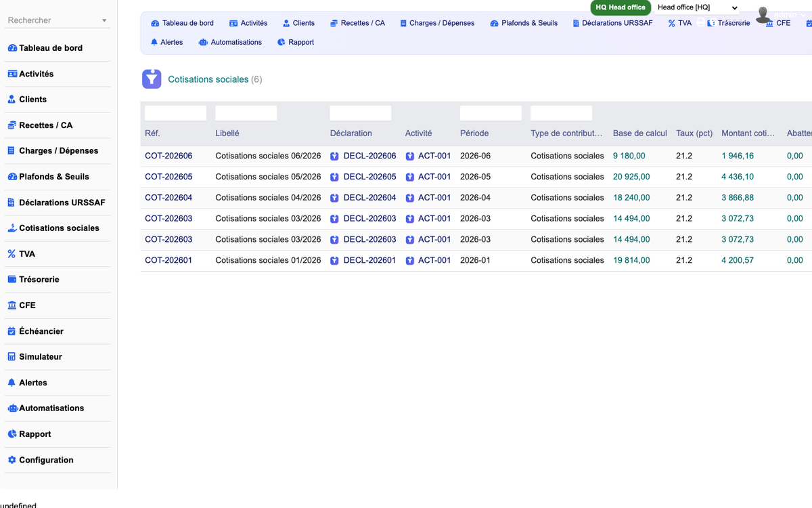
Task: Click the Simulateur calculator icon in the sidebar
Action: click(x=12, y=357)
